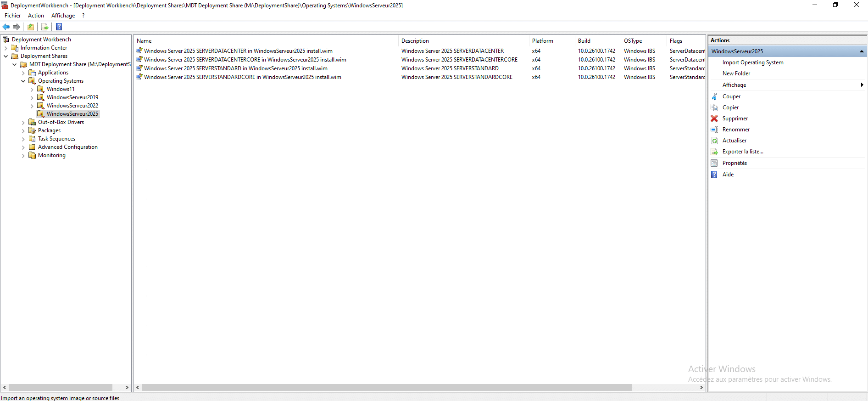
Task: Open Help using the toolbar question-mark icon
Action: [x=59, y=27]
